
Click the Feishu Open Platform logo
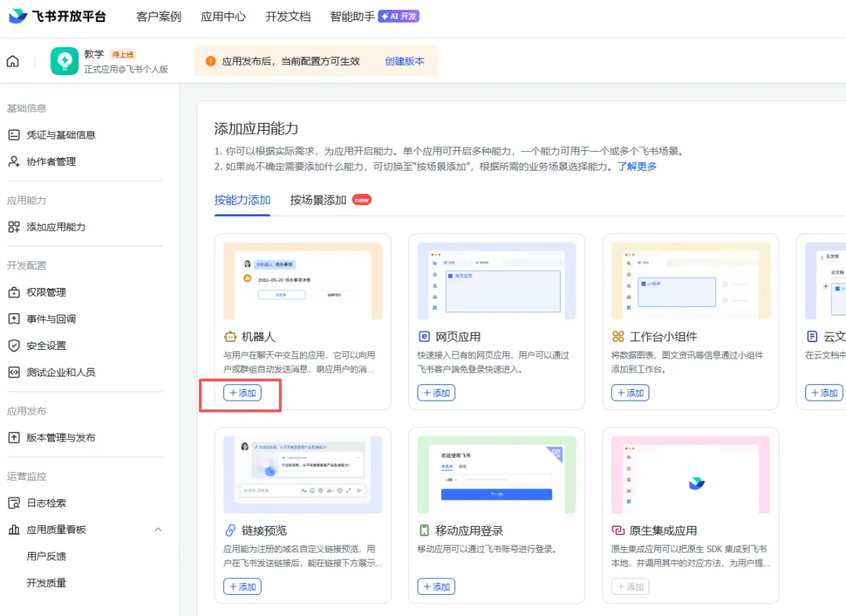click(58, 16)
